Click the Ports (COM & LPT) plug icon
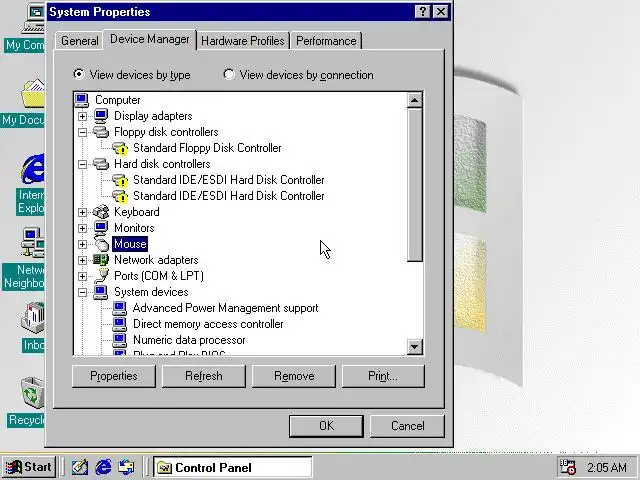 (101, 276)
